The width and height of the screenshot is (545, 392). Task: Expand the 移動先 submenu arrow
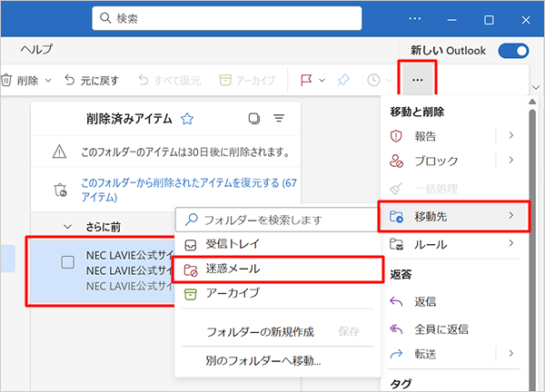[x=510, y=215]
